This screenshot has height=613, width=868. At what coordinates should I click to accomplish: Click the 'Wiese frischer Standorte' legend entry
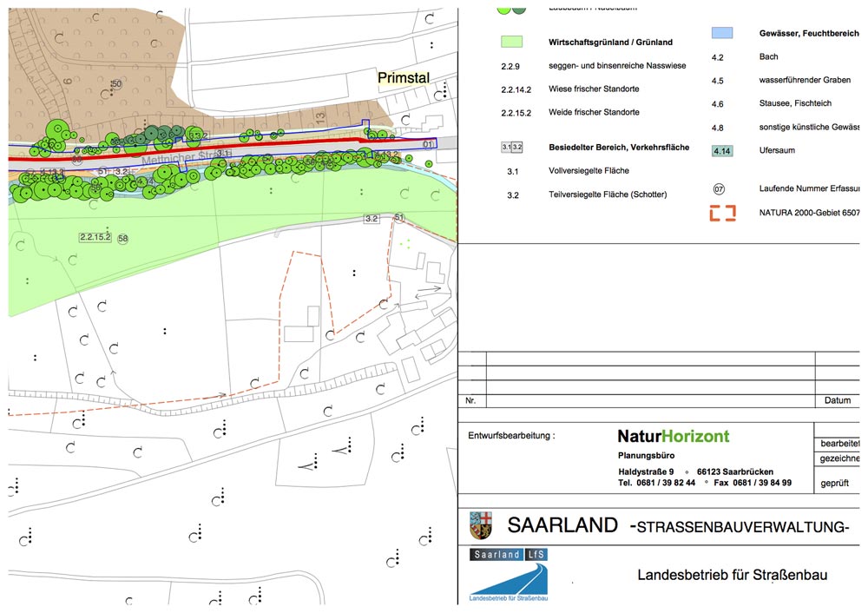[x=594, y=89]
